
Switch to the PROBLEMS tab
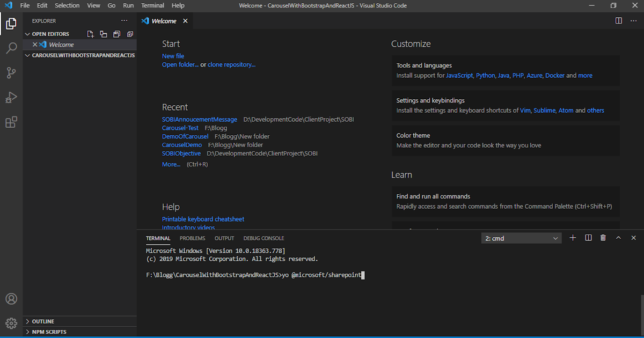(x=192, y=238)
